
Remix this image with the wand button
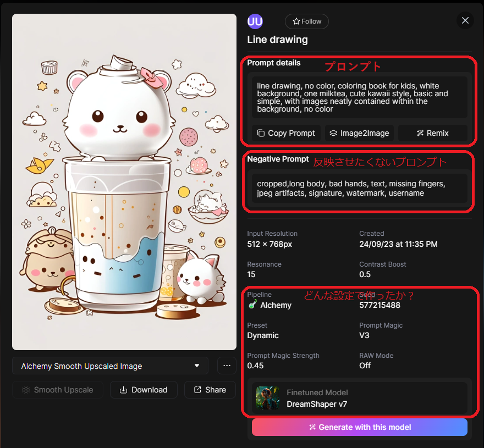click(432, 133)
